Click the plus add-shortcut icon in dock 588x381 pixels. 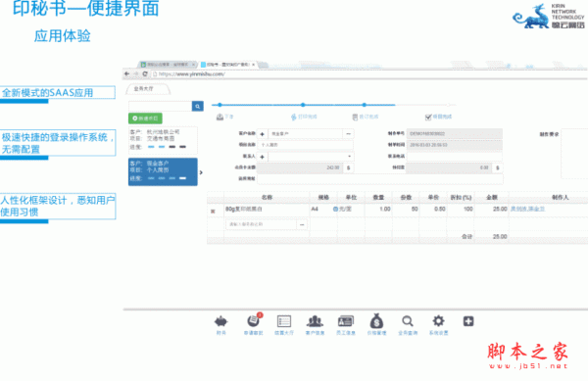pyautogui.click(x=468, y=321)
